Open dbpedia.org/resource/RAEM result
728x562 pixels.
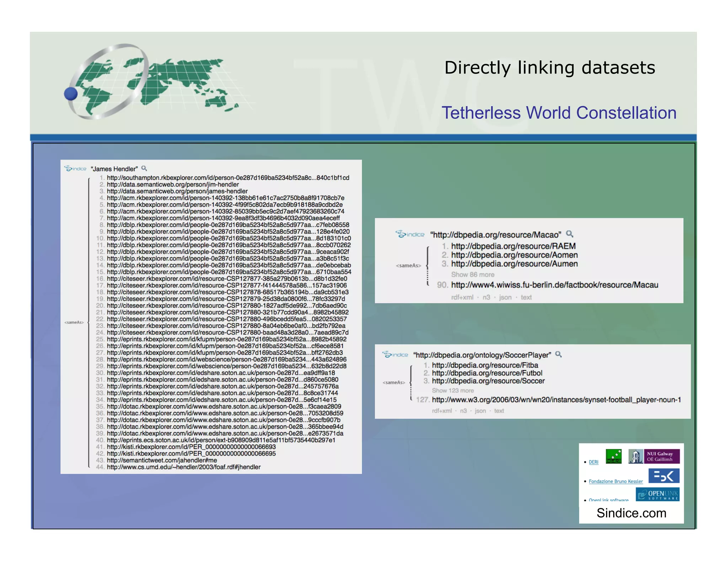pyautogui.click(x=513, y=246)
